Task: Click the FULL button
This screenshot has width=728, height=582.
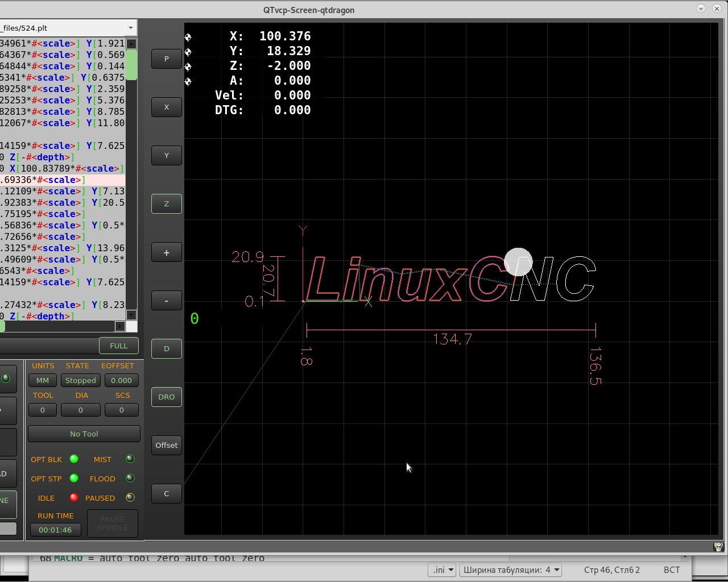Action: [119, 346]
